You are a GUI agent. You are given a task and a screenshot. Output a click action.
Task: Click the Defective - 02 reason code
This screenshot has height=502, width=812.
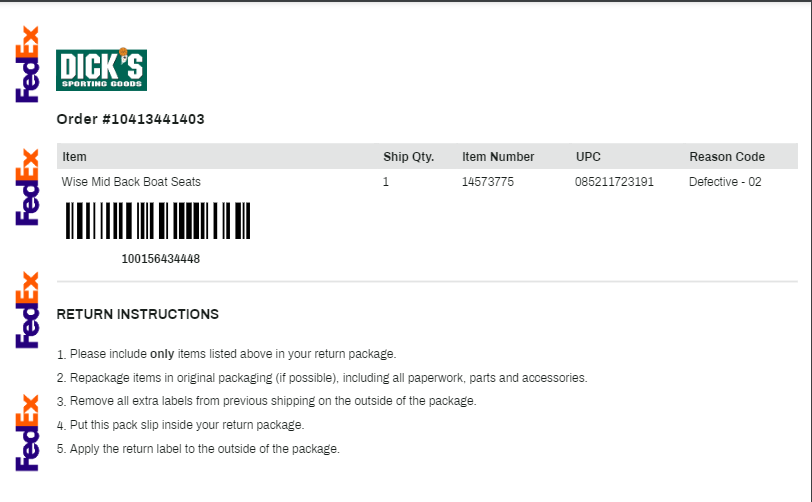(x=725, y=182)
